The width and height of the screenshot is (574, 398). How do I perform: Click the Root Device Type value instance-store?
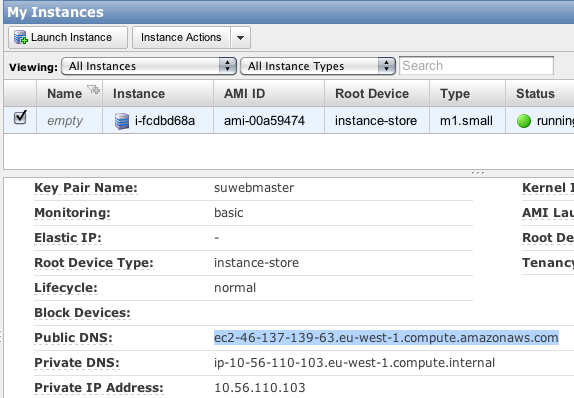(257, 263)
